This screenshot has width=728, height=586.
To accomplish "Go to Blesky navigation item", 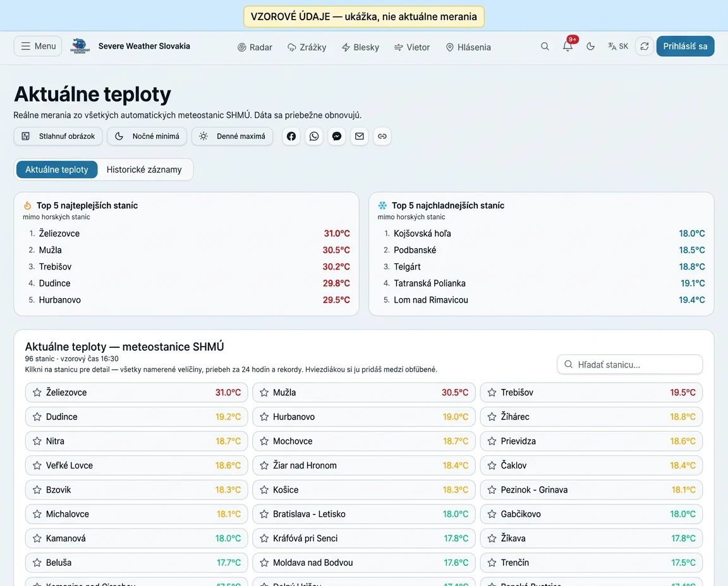I will pyautogui.click(x=361, y=47).
